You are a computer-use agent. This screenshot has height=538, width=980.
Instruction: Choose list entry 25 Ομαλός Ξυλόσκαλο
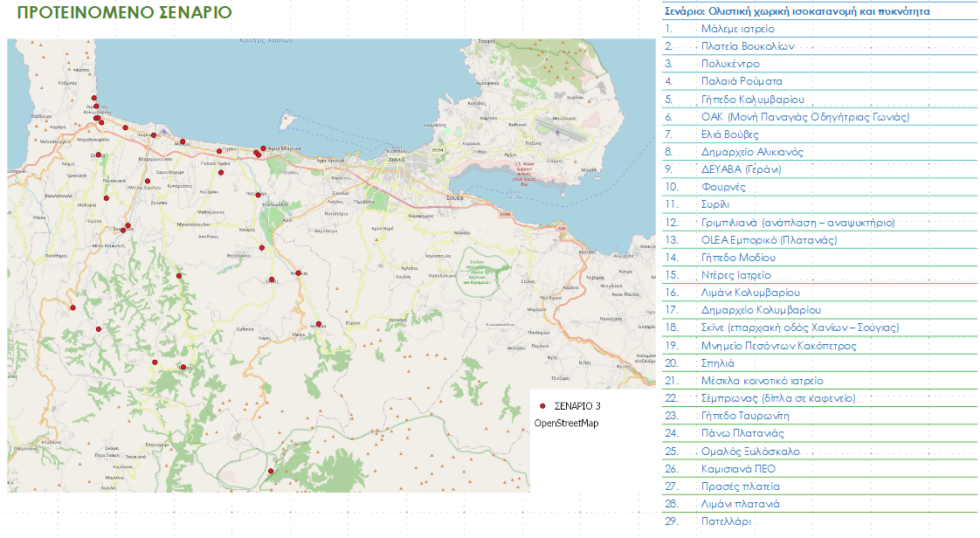coord(750,452)
